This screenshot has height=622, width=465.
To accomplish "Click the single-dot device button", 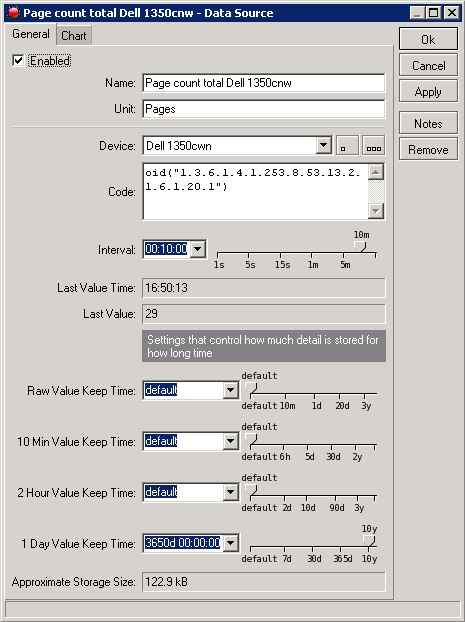I will coord(348,145).
